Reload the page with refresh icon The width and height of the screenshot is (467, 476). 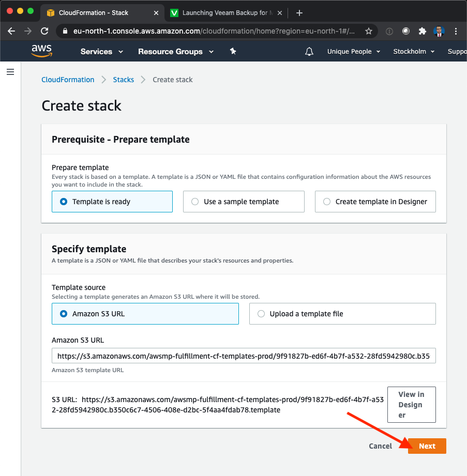(x=44, y=31)
